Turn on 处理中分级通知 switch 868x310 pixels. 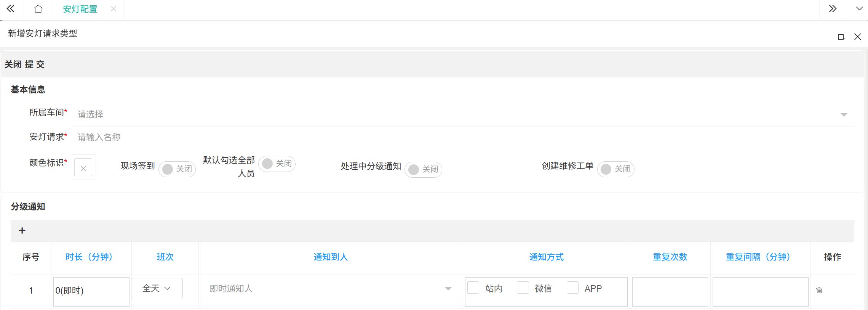point(423,169)
